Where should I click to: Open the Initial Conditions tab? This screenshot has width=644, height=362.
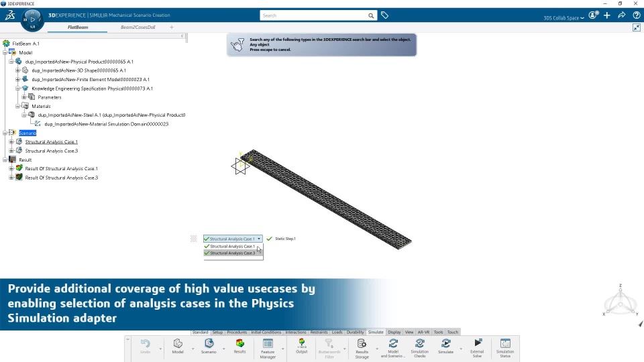tap(266, 332)
